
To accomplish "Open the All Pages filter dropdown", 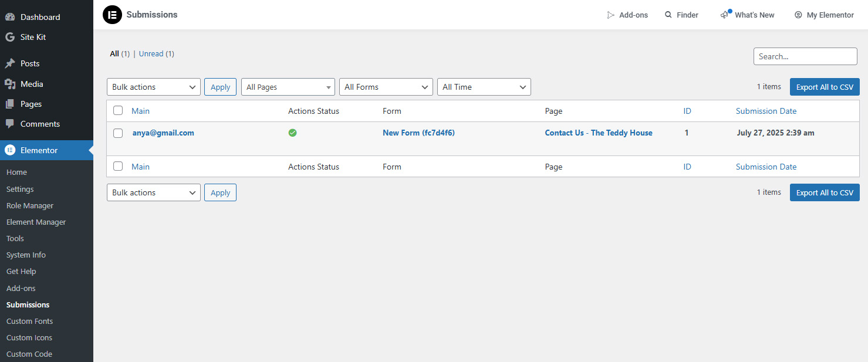I will (x=288, y=87).
